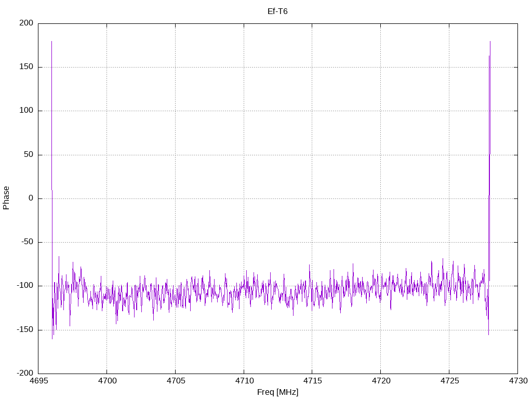The image size is (532, 399).
Task: Click the x-axis tick label "4710"
Action: (x=244, y=381)
